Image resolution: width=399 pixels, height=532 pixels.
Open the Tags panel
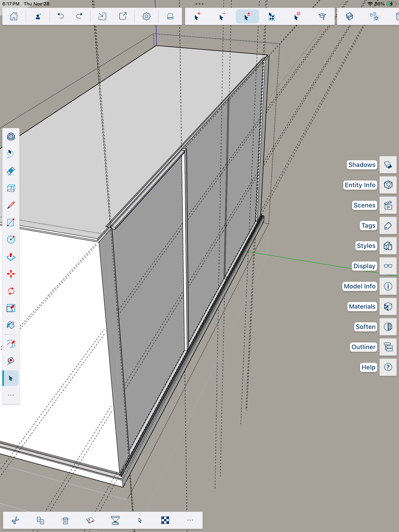tap(388, 226)
